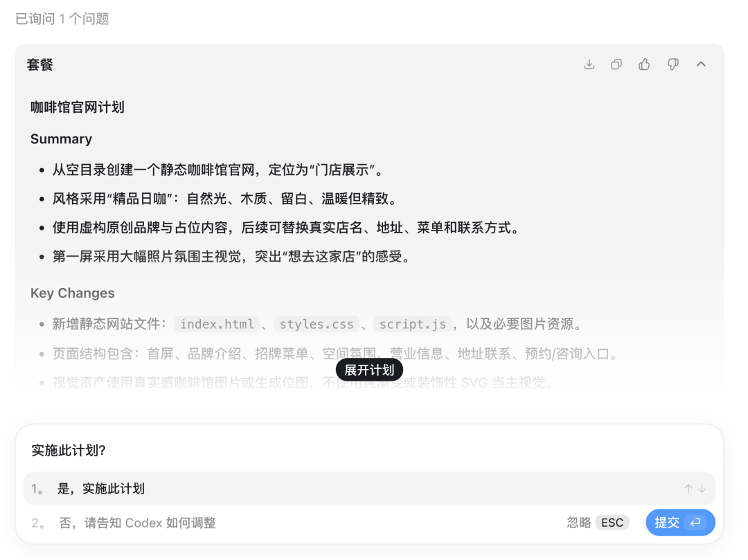Click the bullet starting with 第一屏采用
This screenshot has height=560, width=748.
tap(231, 256)
